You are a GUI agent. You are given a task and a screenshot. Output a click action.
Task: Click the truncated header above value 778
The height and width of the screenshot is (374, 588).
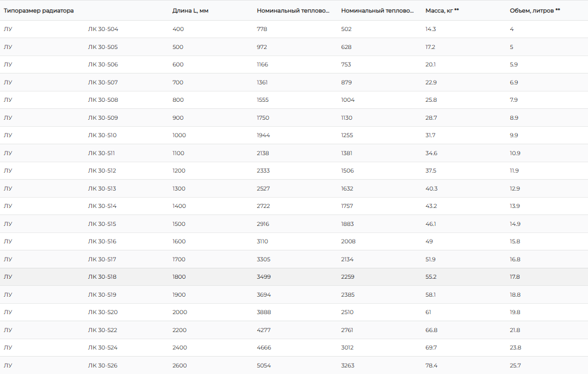coord(293,11)
